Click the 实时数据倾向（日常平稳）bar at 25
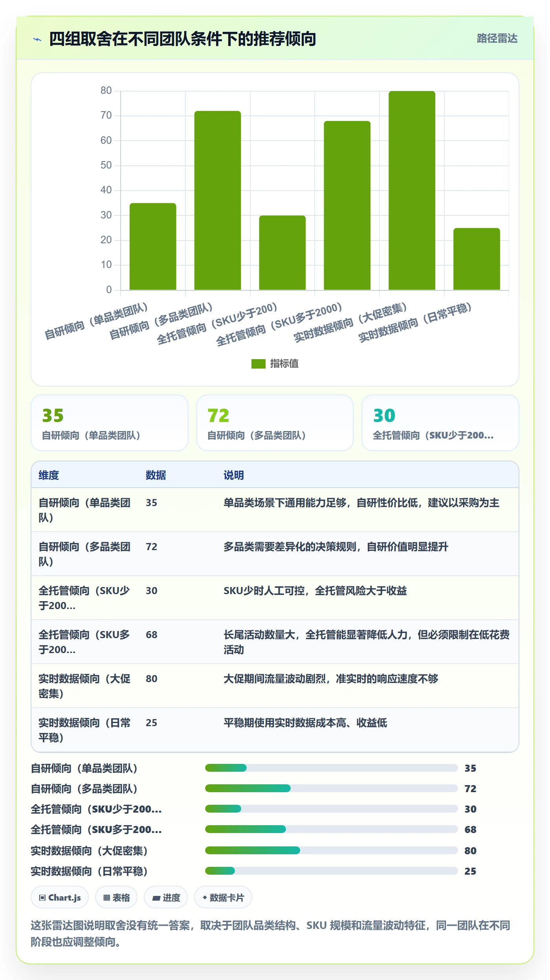 coord(477,259)
